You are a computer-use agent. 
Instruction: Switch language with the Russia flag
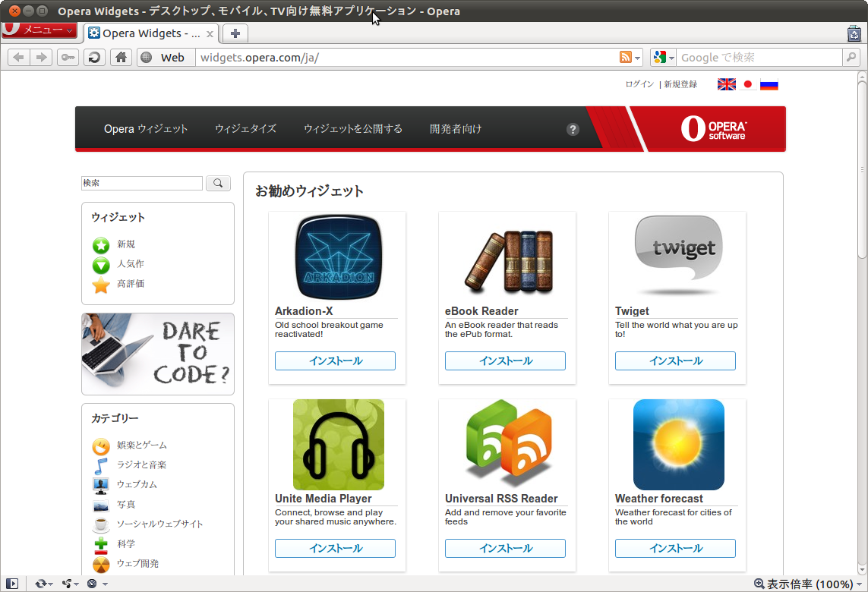769,84
